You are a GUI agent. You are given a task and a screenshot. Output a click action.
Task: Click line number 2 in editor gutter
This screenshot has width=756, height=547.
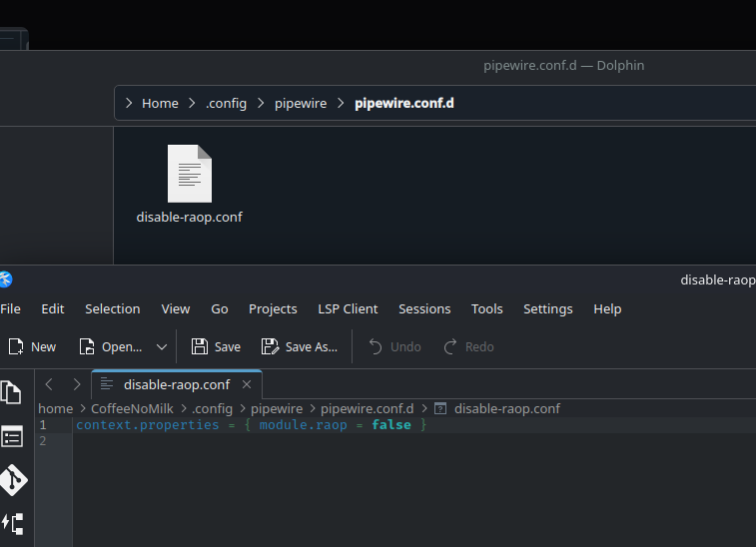tap(43, 441)
